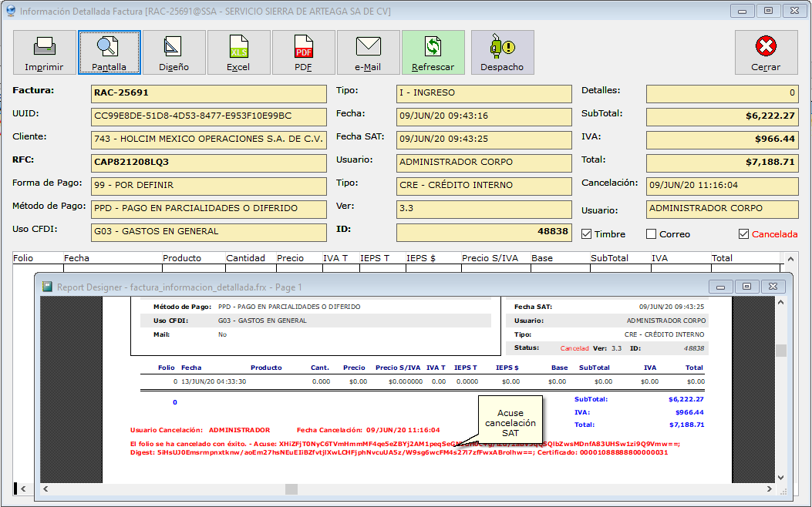Close the window using the Cerrar icon
Screen dimensions: 812x507
pyautogui.click(x=766, y=52)
